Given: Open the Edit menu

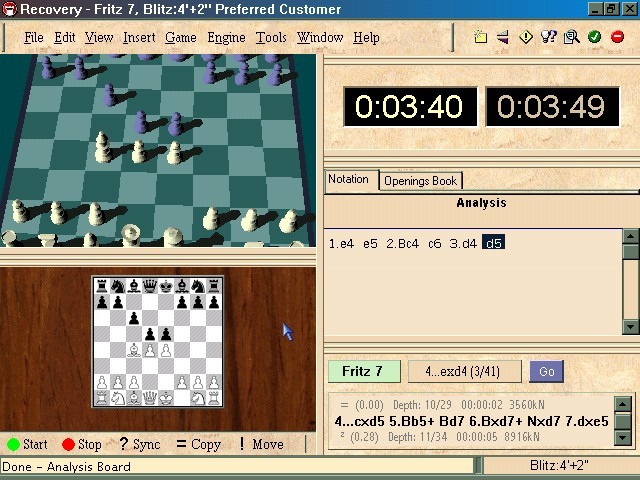Looking at the screenshot, I should [x=64, y=38].
